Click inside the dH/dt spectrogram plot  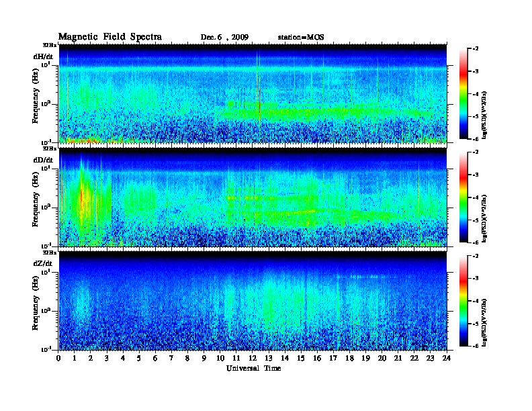(x=253, y=94)
